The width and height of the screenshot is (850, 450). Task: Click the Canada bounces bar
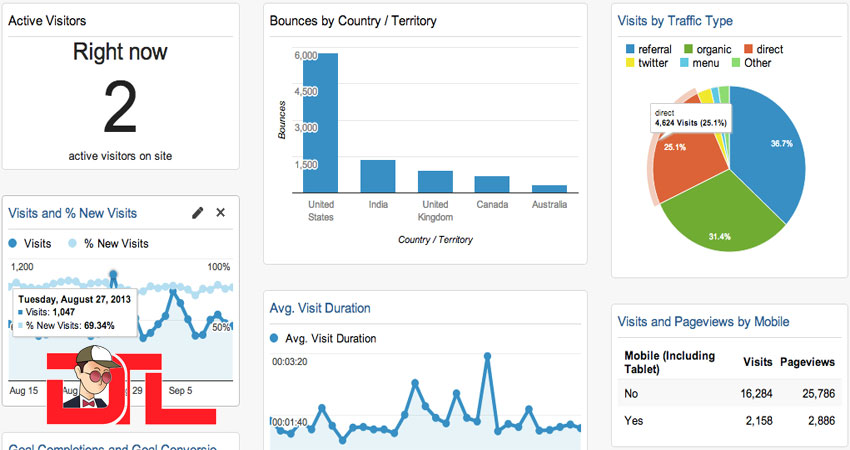tap(492, 184)
